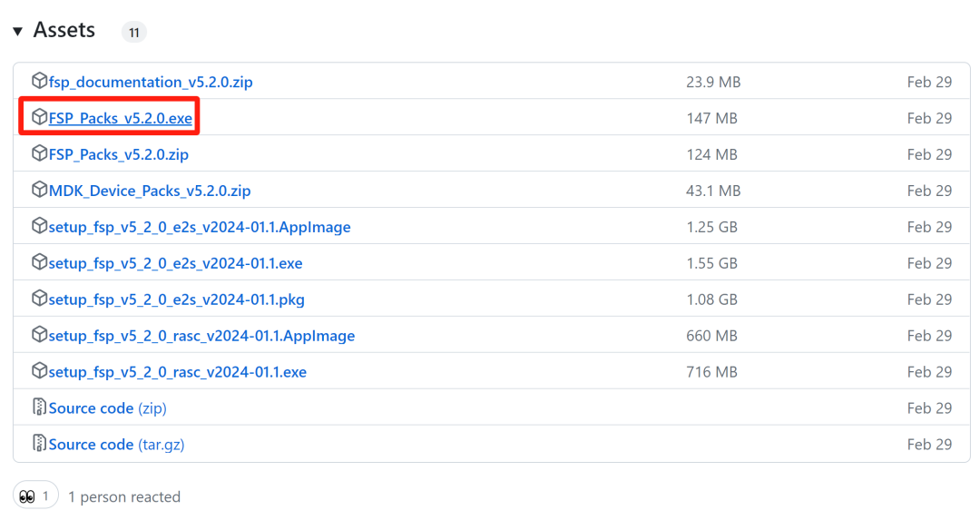Click zip file icon beside Source code (zip)

point(39,408)
